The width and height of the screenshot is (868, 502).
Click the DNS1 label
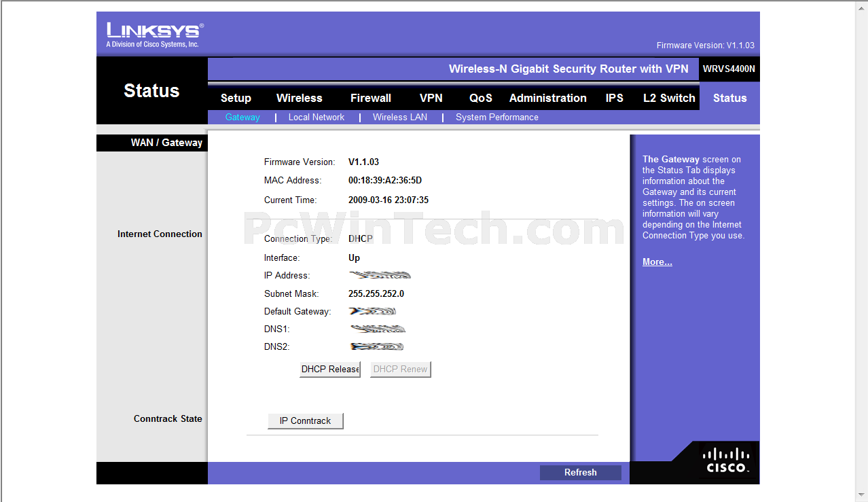tap(276, 329)
